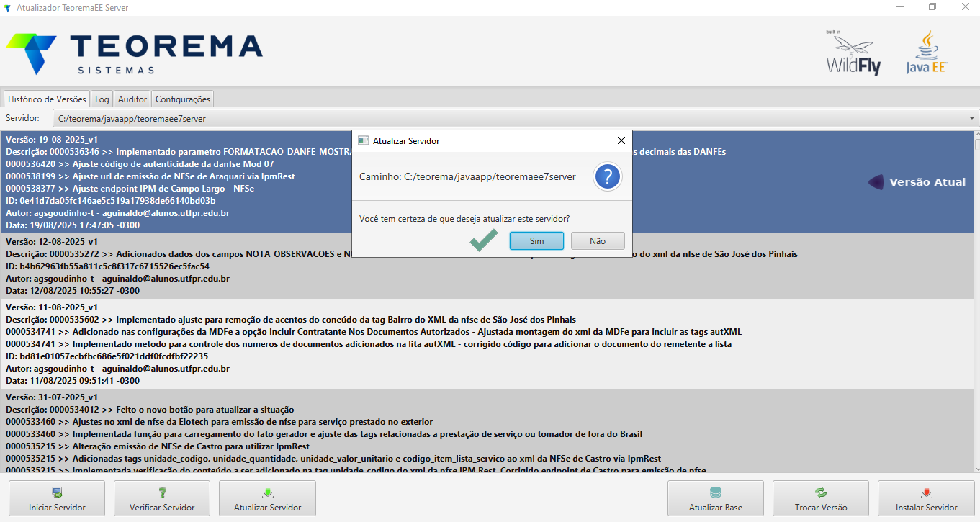Click the ID b4b62963fb55a811c5c8f317c6715526ec5fac54 line

(x=108, y=266)
